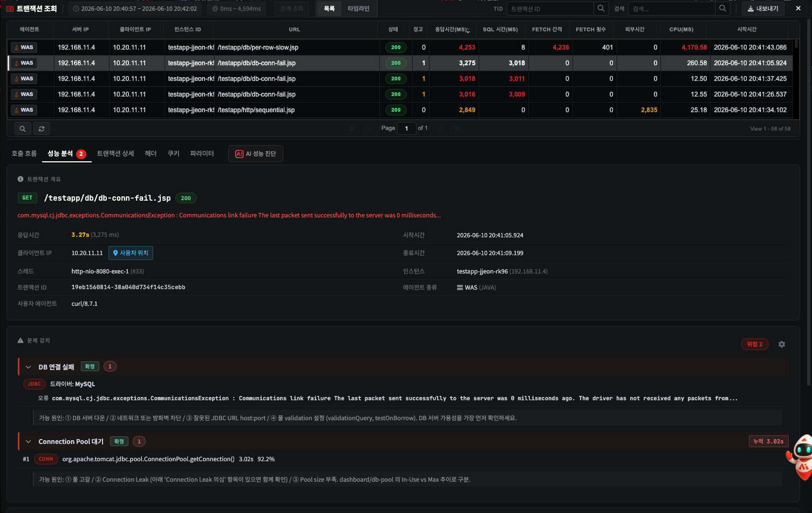
Task: Click the response time sort arrow indicator
Action: click(x=468, y=31)
